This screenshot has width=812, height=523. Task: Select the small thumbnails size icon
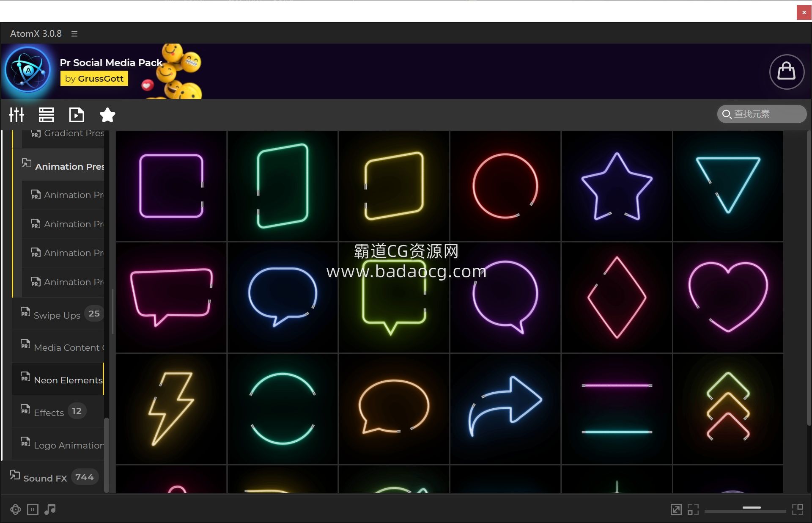pos(693,509)
